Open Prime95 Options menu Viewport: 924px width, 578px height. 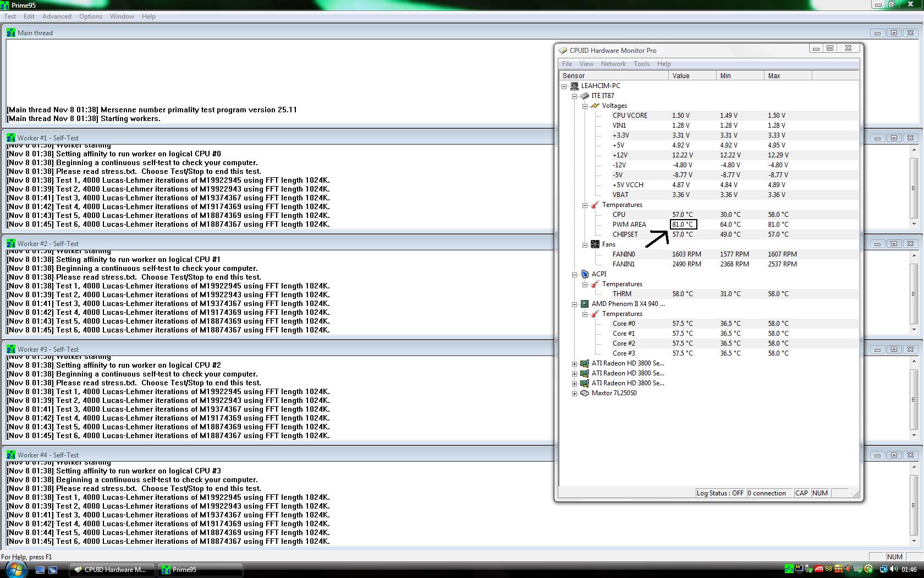point(90,17)
